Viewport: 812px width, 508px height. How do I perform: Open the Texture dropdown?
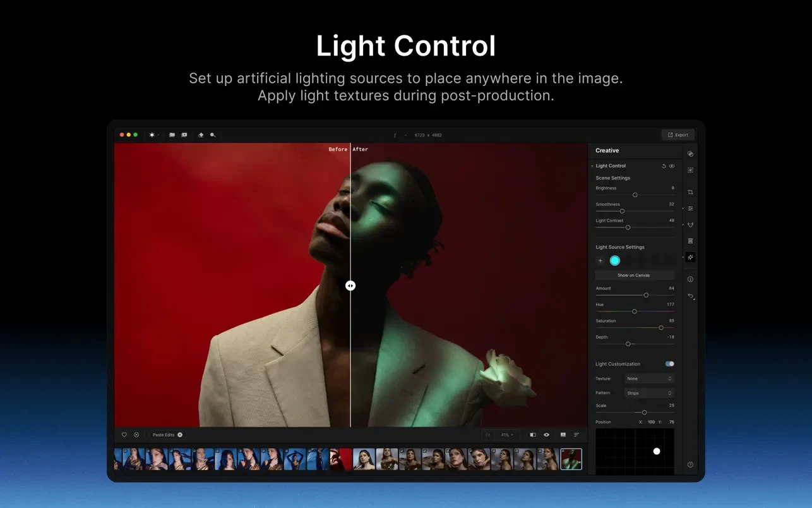pos(649,378)
